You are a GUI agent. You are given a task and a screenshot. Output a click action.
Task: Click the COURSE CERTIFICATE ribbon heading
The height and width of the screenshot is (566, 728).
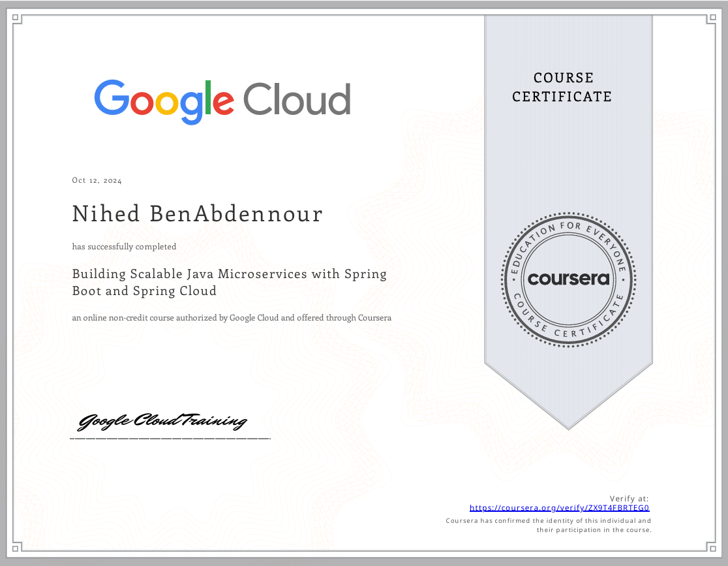[562, 87]
